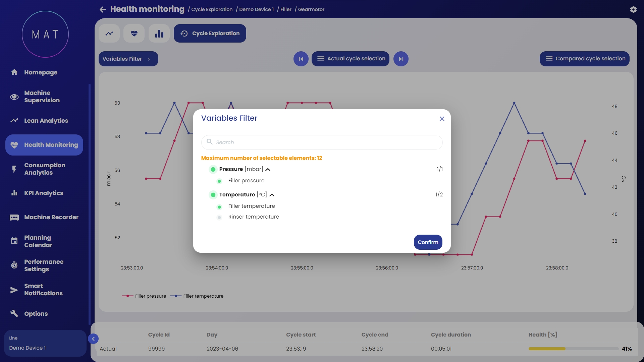Toggle the Filler temperature variable

click(219, 206)
